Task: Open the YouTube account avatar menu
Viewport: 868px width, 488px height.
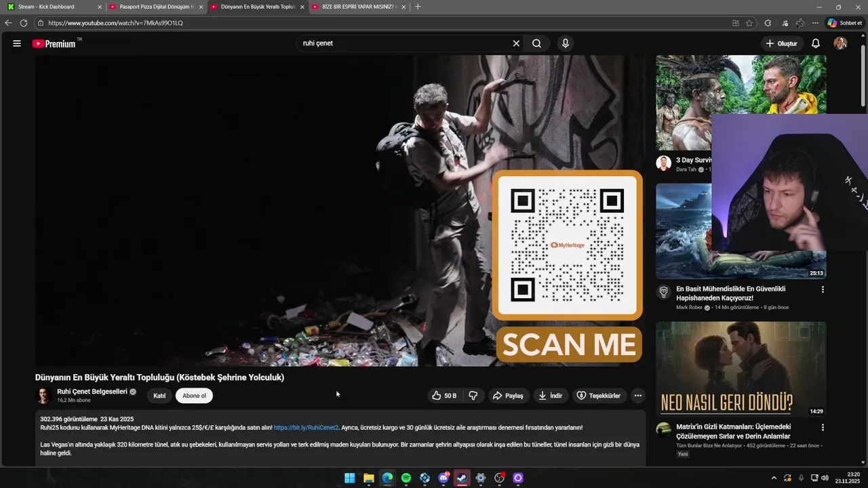Action: click(840, 43)
